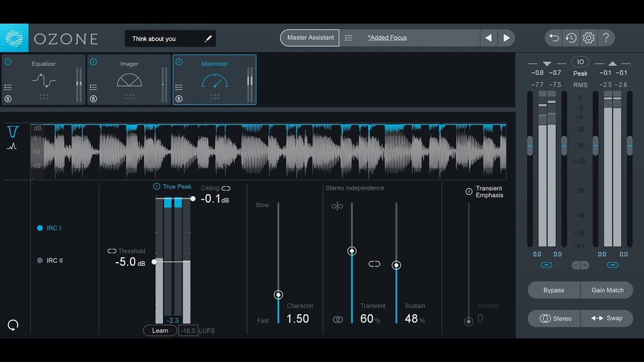Click the pencil icon to rename preset

coord(208,39)
